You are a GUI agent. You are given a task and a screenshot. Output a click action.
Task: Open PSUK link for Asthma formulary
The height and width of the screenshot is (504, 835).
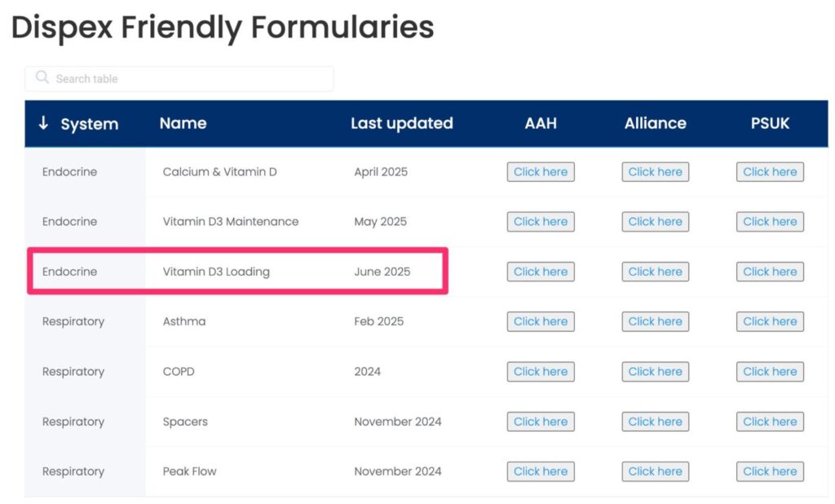coord(770,321)
